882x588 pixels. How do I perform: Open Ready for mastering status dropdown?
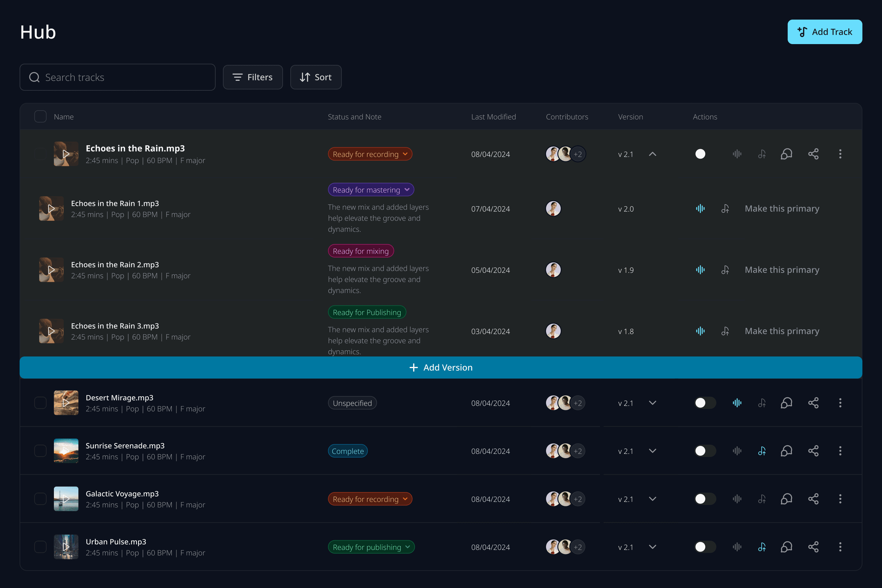371,190
